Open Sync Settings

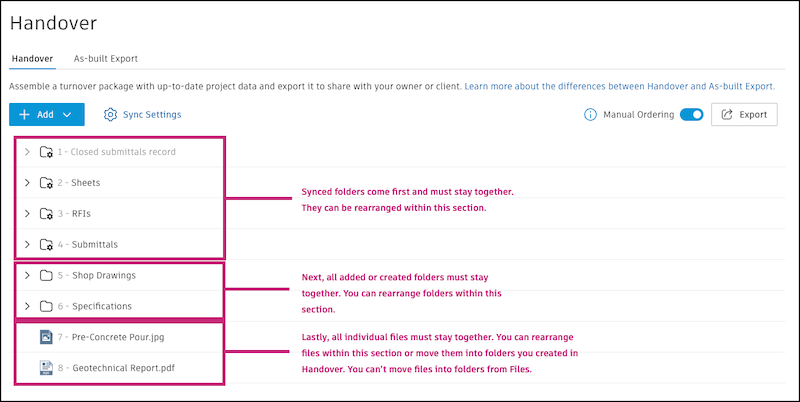(x=143, y=115)
